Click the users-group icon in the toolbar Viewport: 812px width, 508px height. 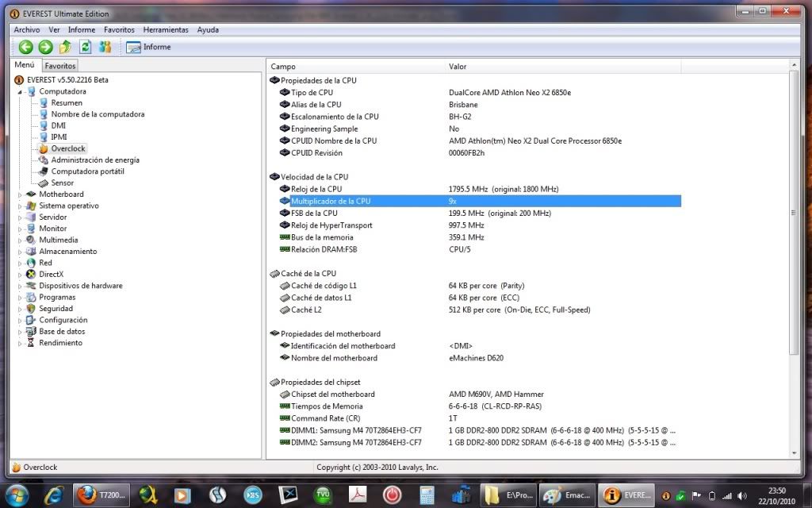(x=105, y=47)
